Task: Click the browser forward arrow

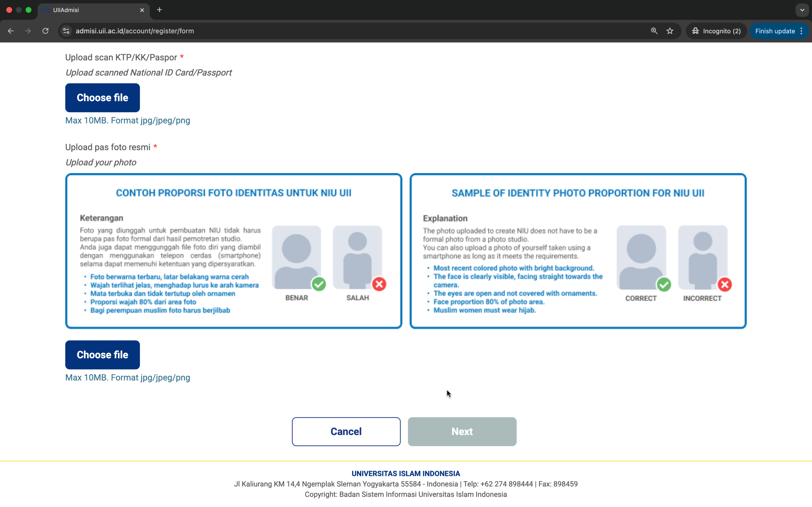Action: coord(28,31)
